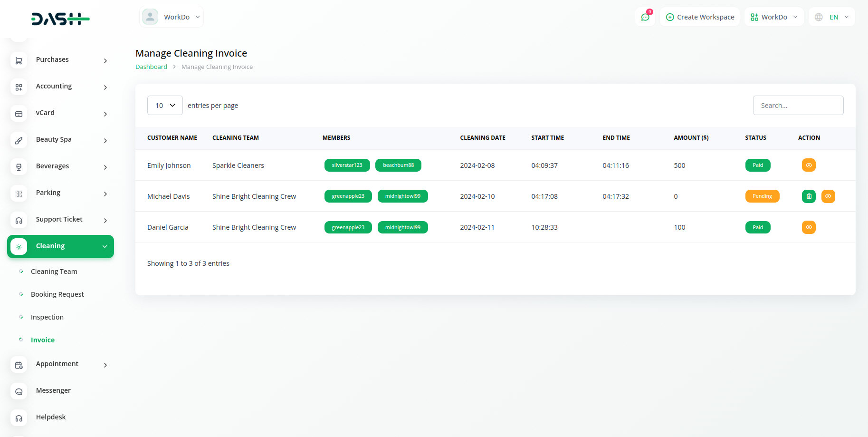This screenshot has width=868, height=437.
Task: Open the EN language dropdown
Action: pos(832,17)
